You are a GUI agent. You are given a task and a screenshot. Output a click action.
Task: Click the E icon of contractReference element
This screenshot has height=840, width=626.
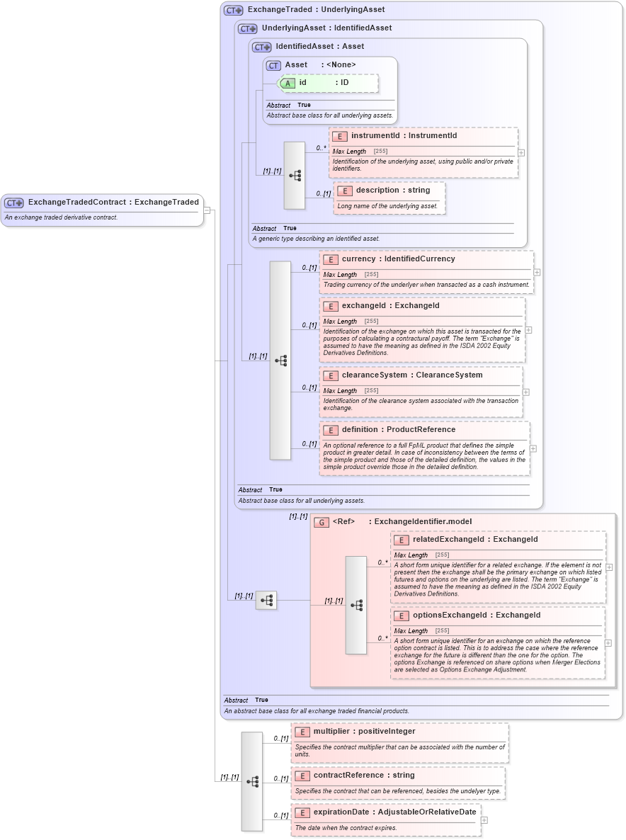point(302,776)
